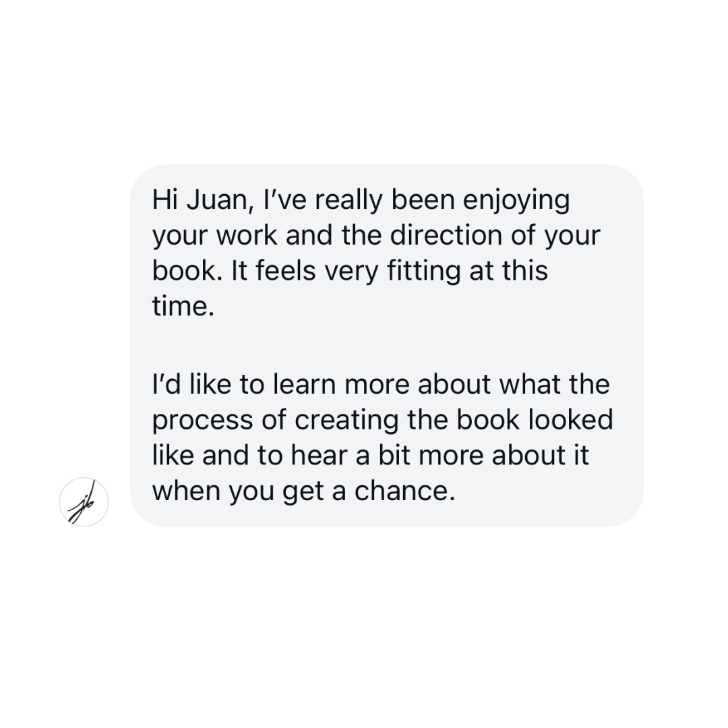This screenshot has height=728, width=728.
Task: Select the paragraph starting "I'd like to learn"
Action: point(383,437)
